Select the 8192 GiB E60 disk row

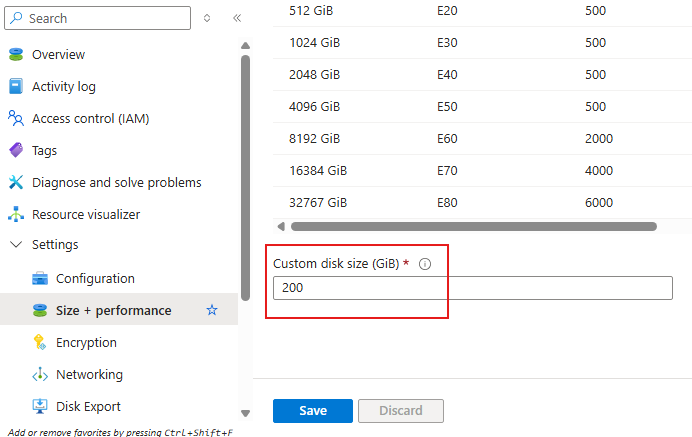(480, 138)
